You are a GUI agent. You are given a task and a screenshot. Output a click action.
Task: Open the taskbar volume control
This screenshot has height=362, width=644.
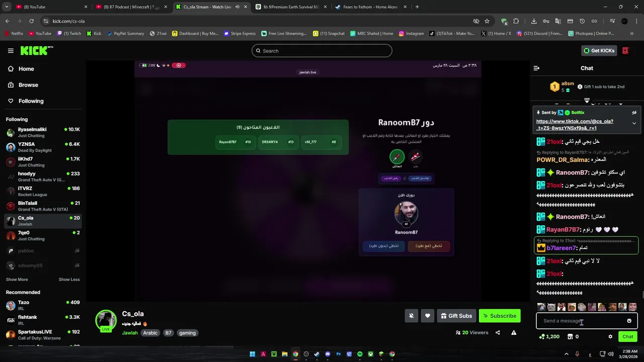(x=610, y=354)
